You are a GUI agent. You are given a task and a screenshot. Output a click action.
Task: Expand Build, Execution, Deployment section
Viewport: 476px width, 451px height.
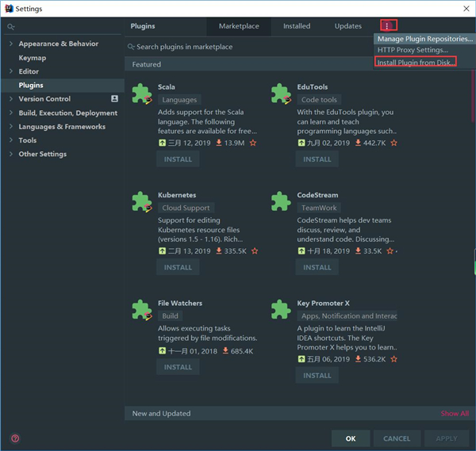click(10, 113)
